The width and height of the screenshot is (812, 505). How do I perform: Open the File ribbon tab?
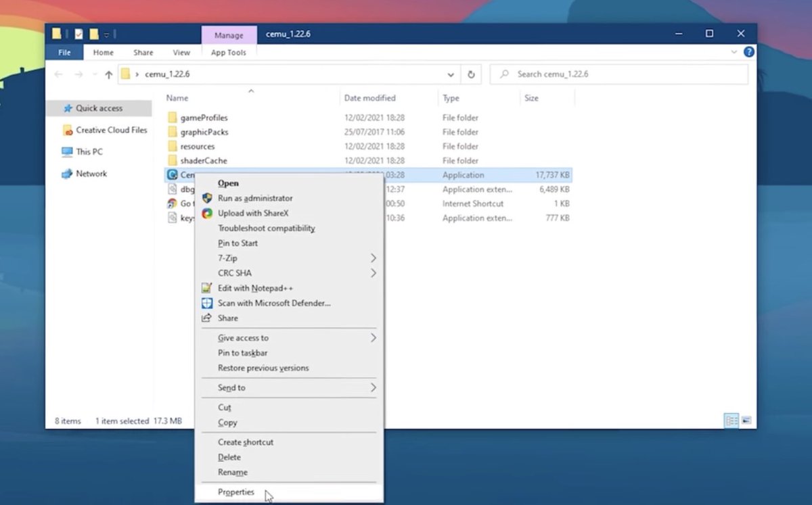[x=64, y=53]
